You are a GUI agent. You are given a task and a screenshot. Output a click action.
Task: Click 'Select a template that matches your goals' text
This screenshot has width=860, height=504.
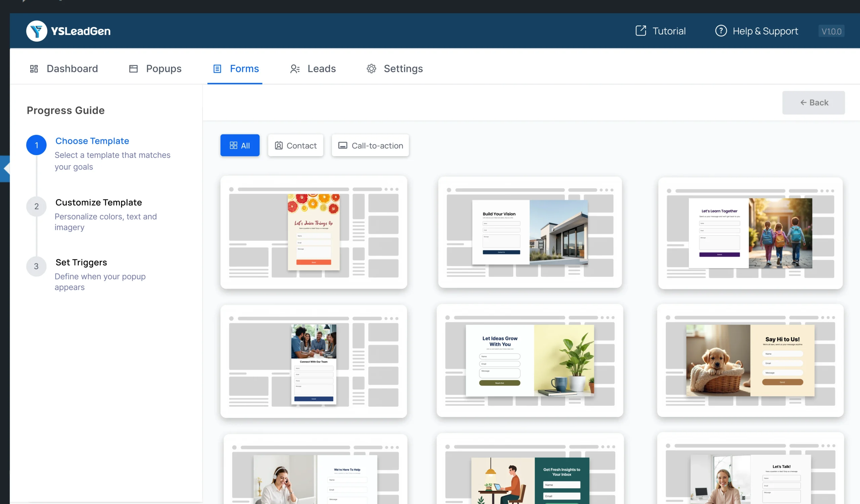point(113,161)
